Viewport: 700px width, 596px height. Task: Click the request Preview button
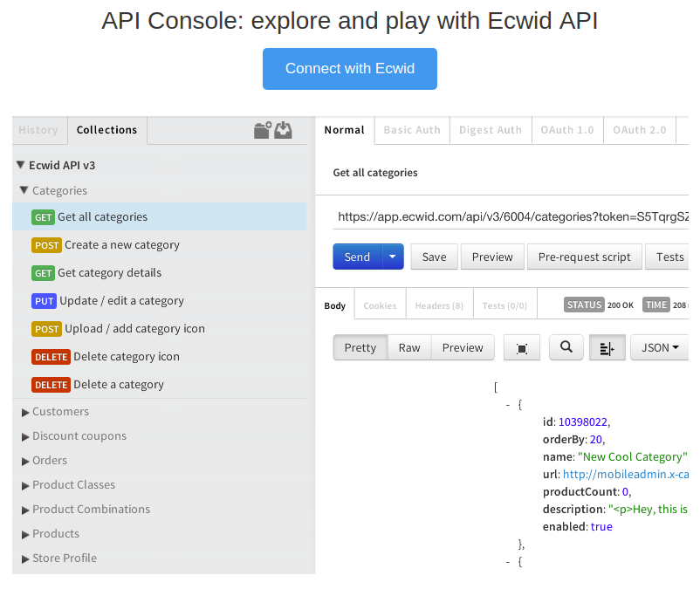pos(492,257)
